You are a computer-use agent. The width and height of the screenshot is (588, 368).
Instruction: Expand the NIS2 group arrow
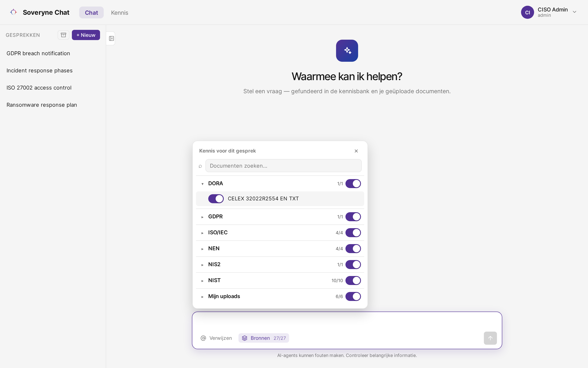202,265
